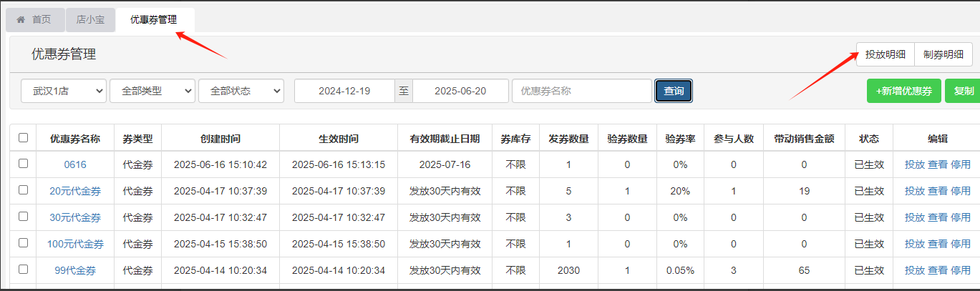The height and width of the screenshot is (291, 980).
Task: Click the 优惠券管理 page heading
Action: click(x=64, y=54)
